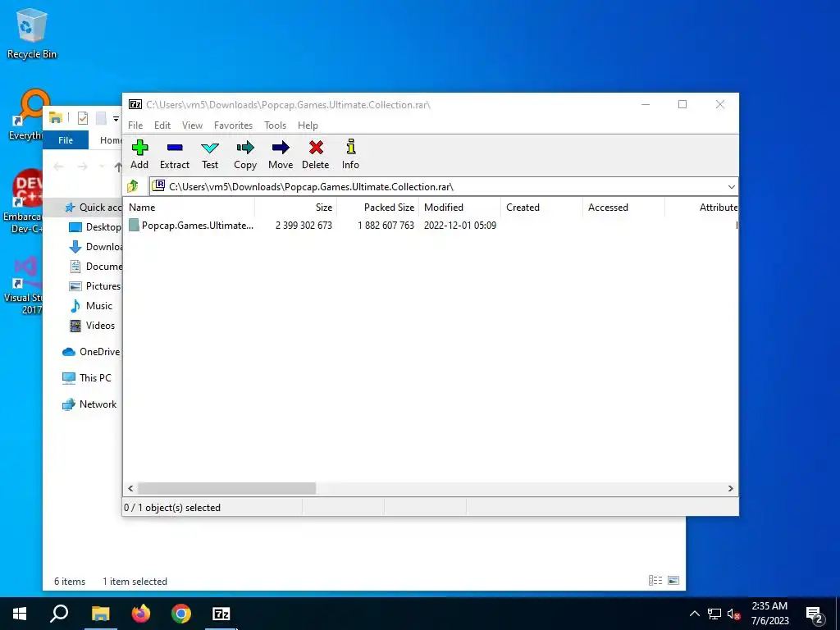Open the Favorites menu

233,126
